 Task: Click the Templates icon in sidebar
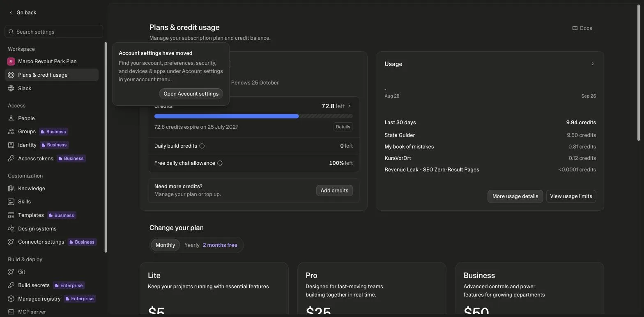pyautogui.click(x=11, y=215)
